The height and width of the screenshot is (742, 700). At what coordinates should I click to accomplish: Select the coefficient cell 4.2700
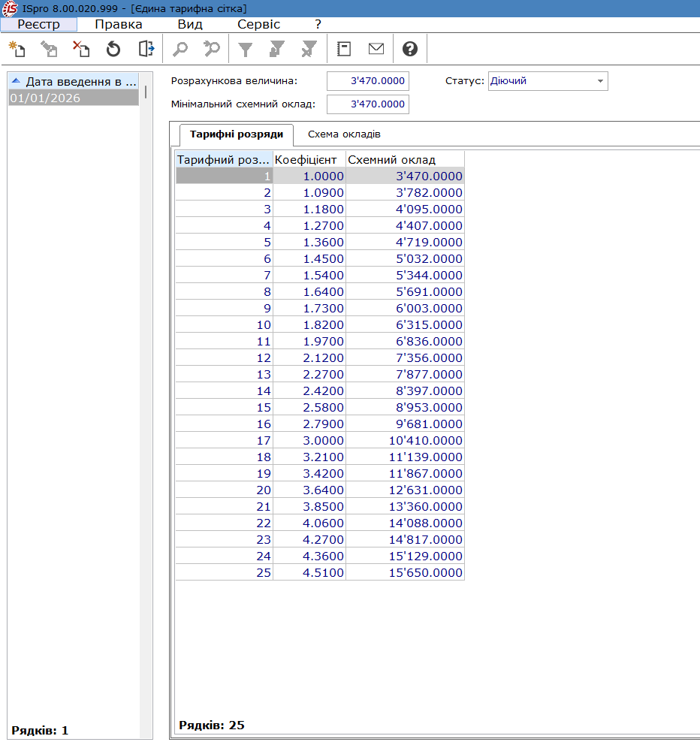pos(309,539)
